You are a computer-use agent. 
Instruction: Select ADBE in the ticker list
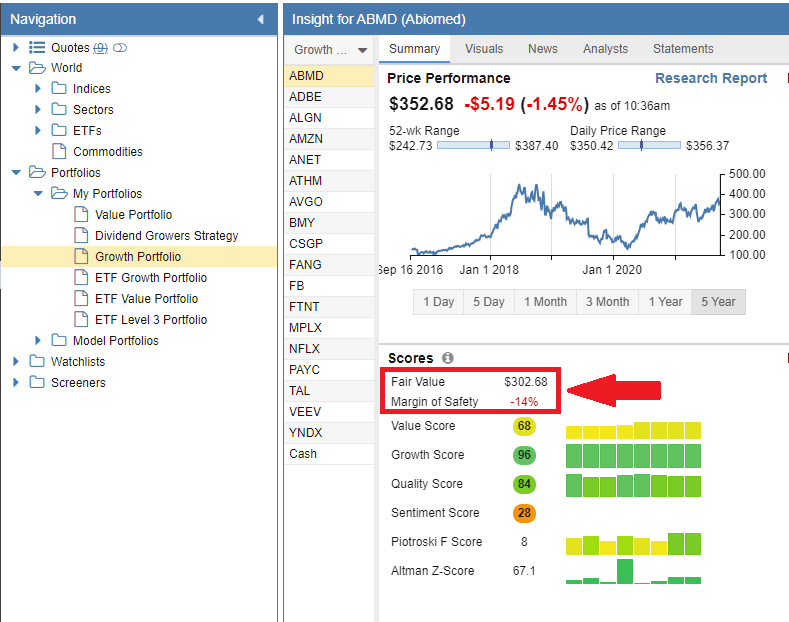(x=330, y=97)
